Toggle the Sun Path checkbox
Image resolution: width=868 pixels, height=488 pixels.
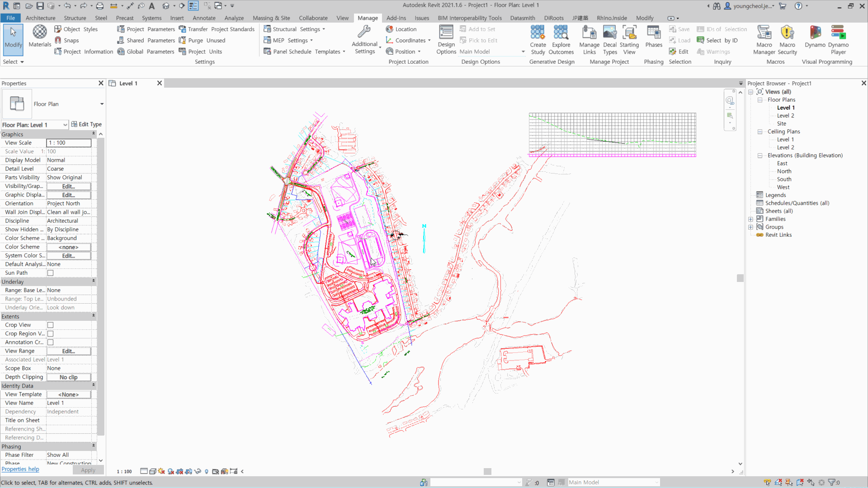50,272
